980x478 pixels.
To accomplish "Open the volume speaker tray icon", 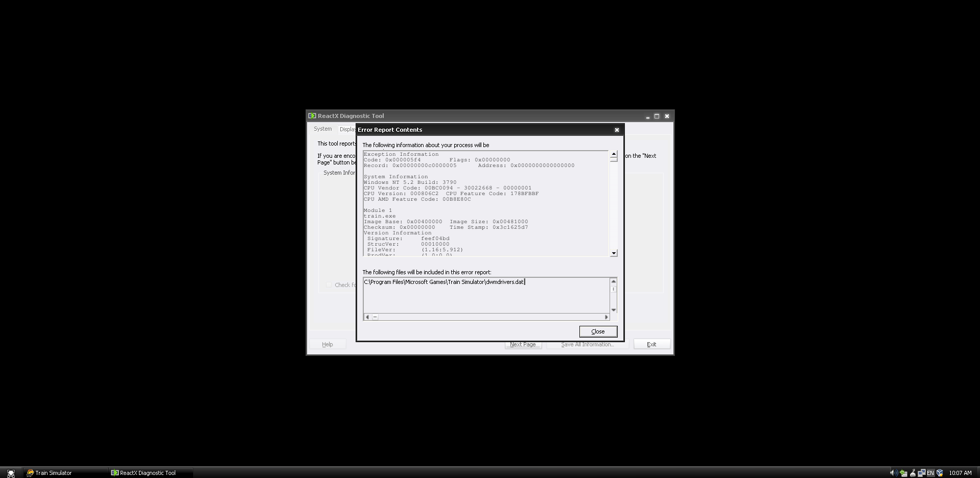I will coord(894,473).
